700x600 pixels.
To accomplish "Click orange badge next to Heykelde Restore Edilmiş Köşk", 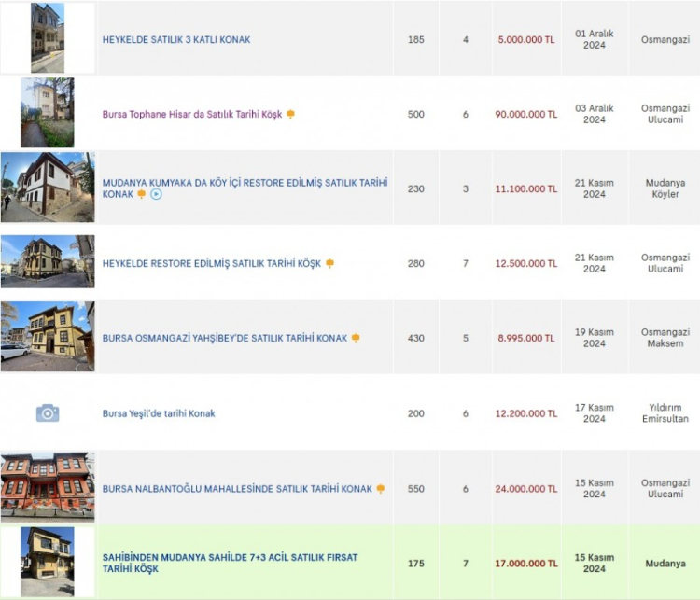I will (x=329, y=264).
